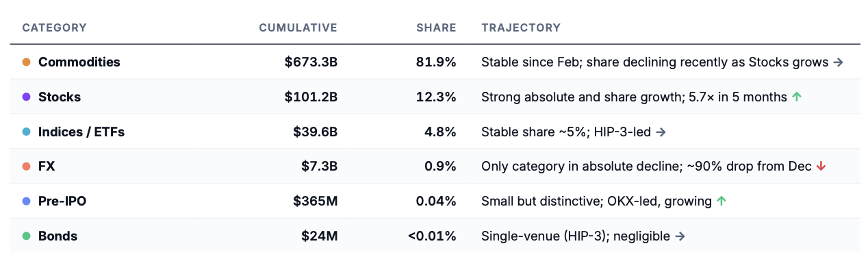
Task: Click the $101.2B cumulative value for Stocks
Action: [x=311, y=97]
